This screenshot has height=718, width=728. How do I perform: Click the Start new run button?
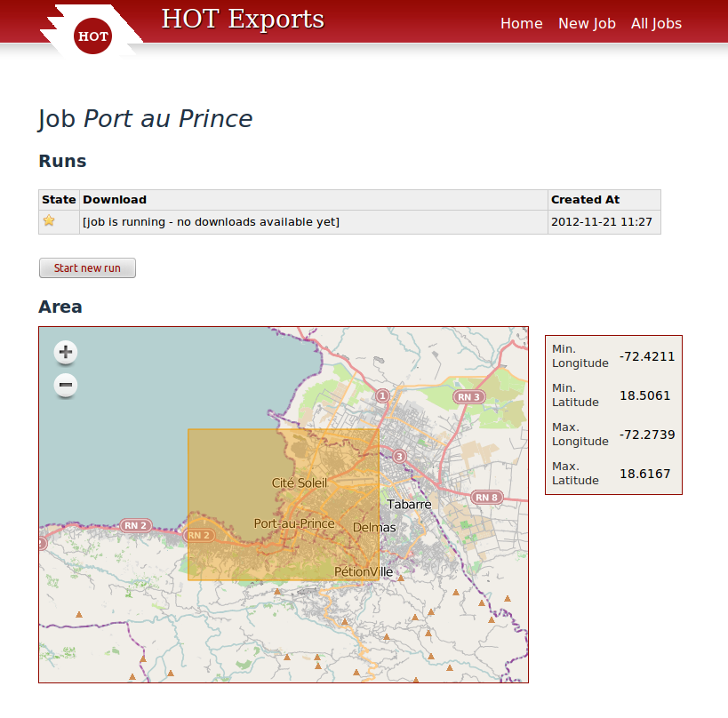coord(87,267)
